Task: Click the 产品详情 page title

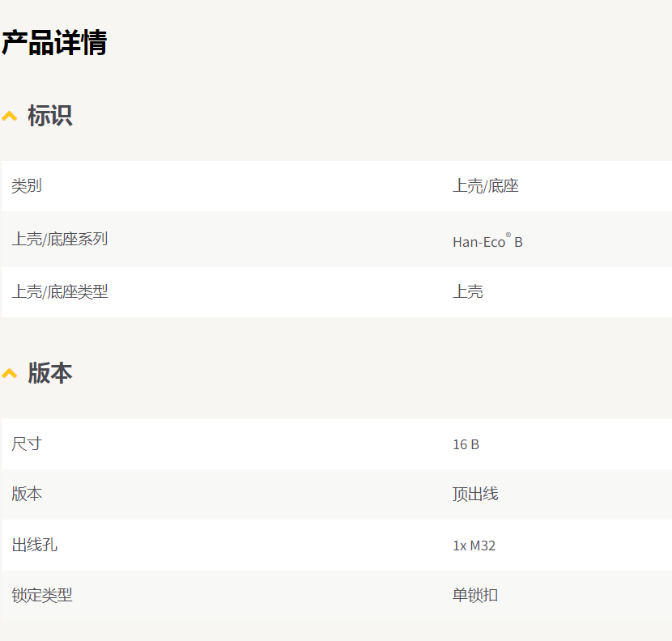Action: click(x=54, y=43)
